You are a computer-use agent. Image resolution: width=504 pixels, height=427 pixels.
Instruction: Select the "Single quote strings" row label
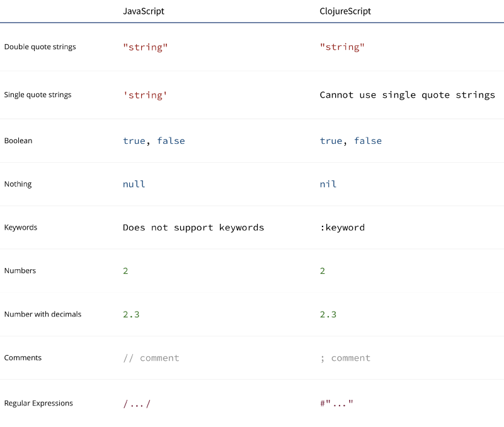[38, 95]
